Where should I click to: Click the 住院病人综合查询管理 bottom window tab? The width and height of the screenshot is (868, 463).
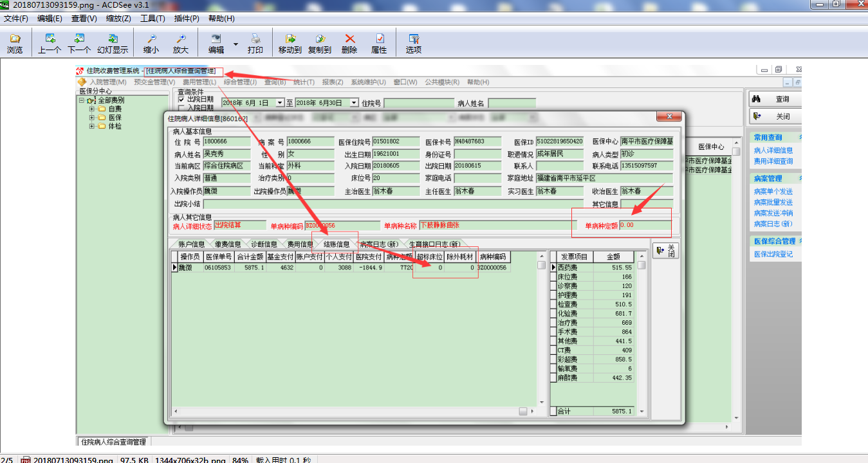(113, 442)
